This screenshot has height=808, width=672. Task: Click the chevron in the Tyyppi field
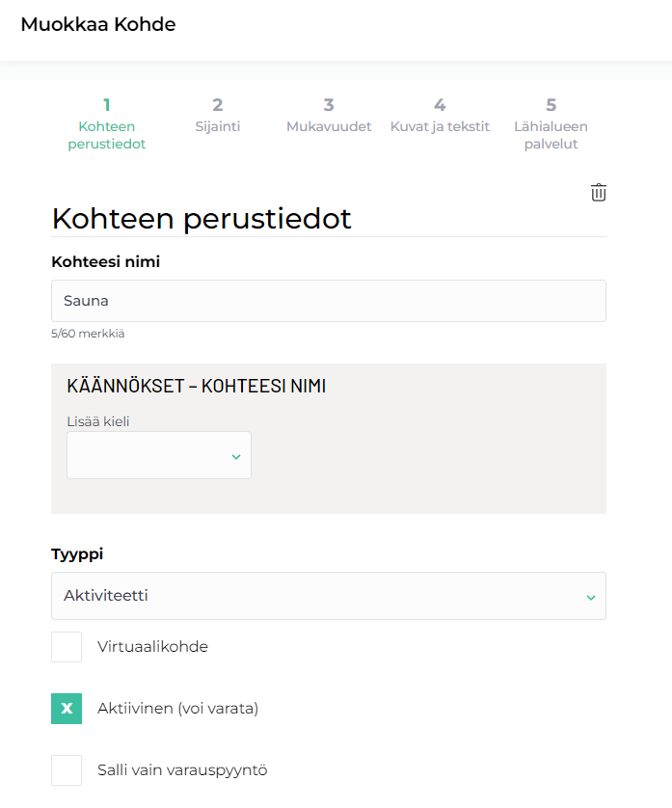coord(590,597)
